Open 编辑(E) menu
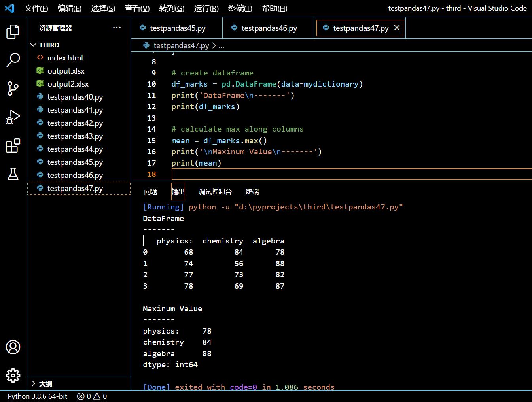Viewport: 532px width, 402px height. tap(70, 8)
